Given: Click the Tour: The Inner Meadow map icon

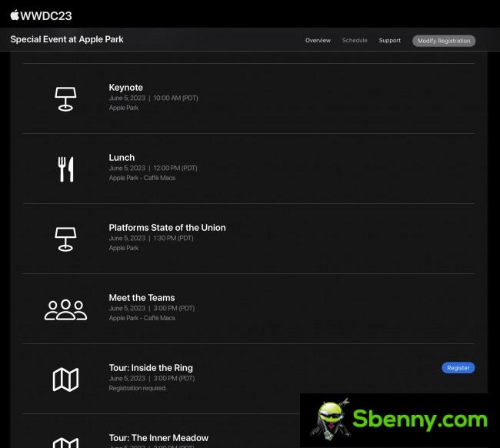Looking at the screenshot, I should [x=65, y=443].
